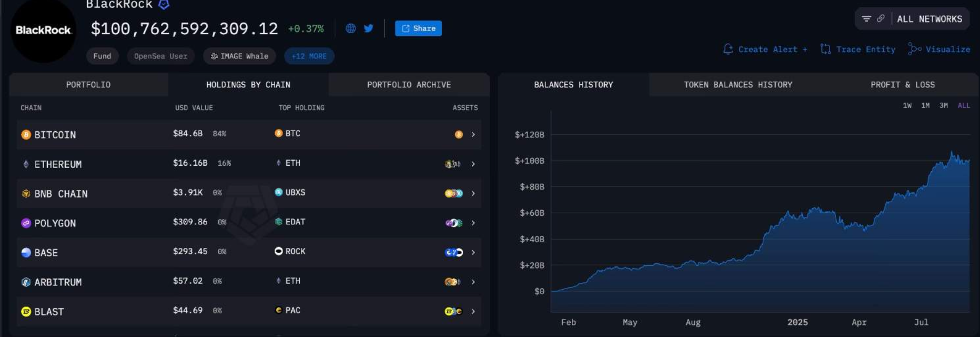Click the TOP HOLDING column header

click(301, 108)
